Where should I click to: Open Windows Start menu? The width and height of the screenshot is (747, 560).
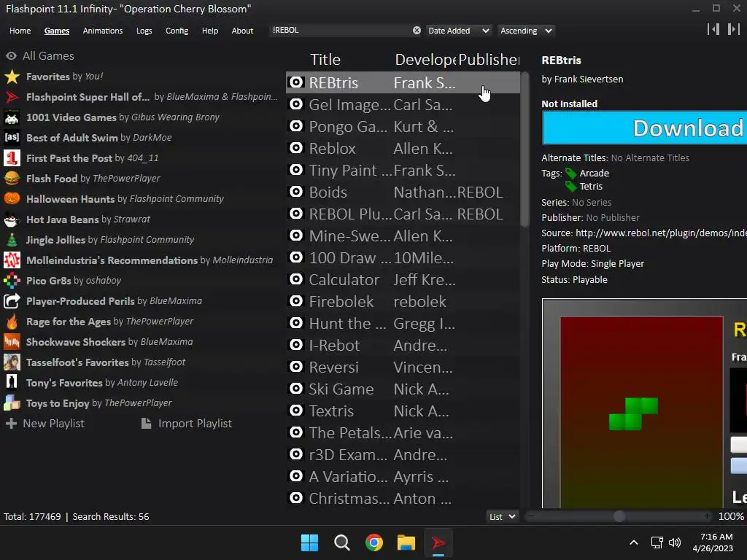[309, 542]
